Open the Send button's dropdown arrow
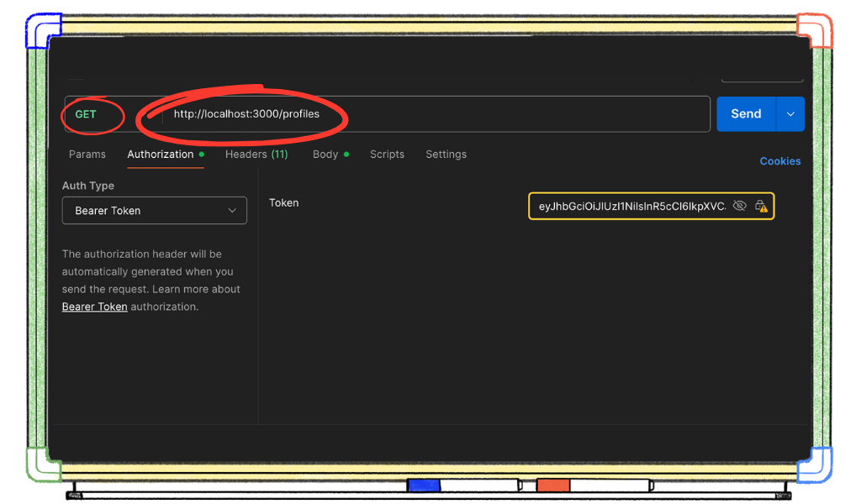The image size is (861, 504). (x=789, y=114)
